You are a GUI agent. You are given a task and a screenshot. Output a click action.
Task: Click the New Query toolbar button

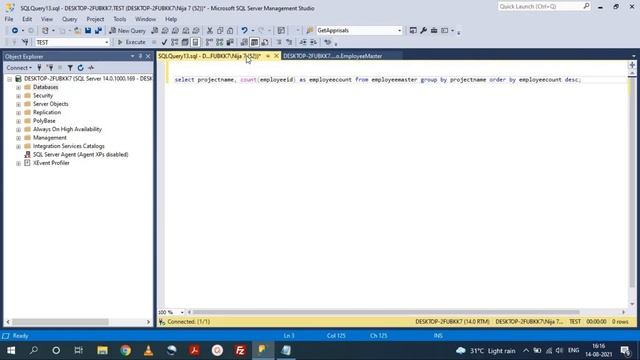tap(127, 31)
